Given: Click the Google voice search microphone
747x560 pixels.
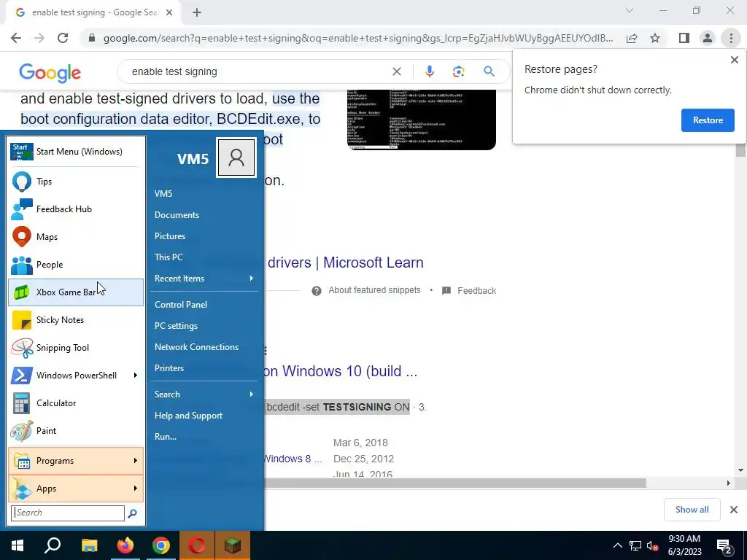Looking at the screenshot, I should (x=429, y=71).
